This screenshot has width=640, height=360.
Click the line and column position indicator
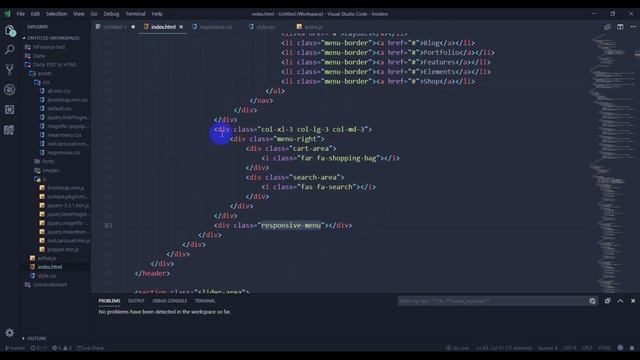pos(504,348)
